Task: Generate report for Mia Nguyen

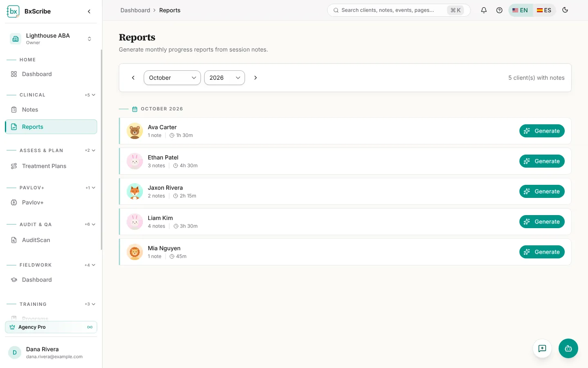Action: 542,252
